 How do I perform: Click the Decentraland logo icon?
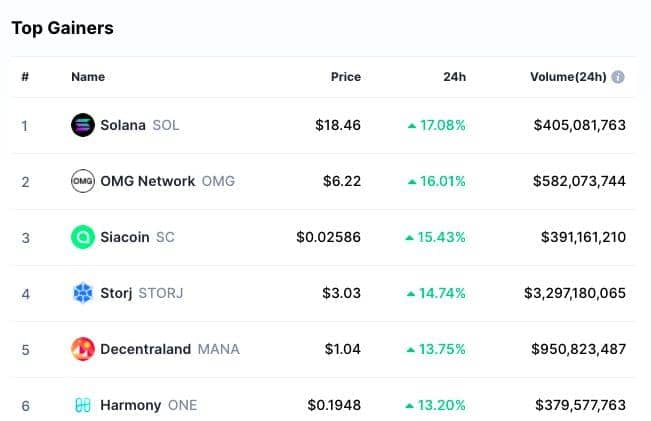(x=83, y=349)
